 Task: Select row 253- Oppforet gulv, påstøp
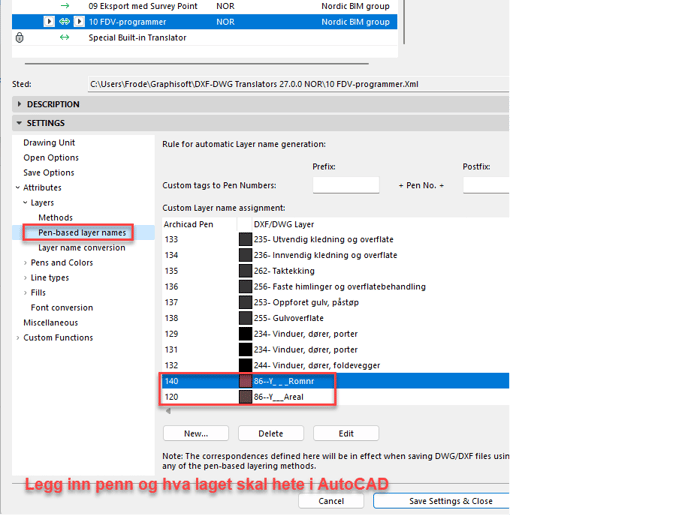[x=336, y=302]
